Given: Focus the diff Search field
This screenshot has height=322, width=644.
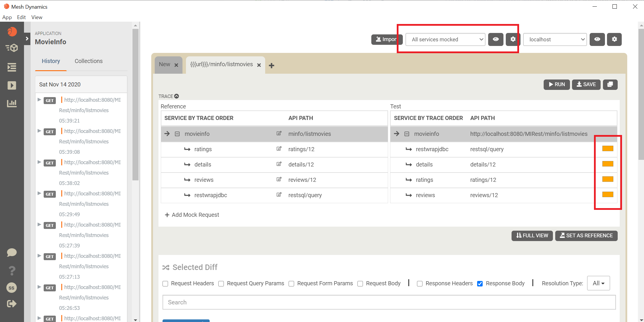Looking at the screenshot, I should click(389, 302).
